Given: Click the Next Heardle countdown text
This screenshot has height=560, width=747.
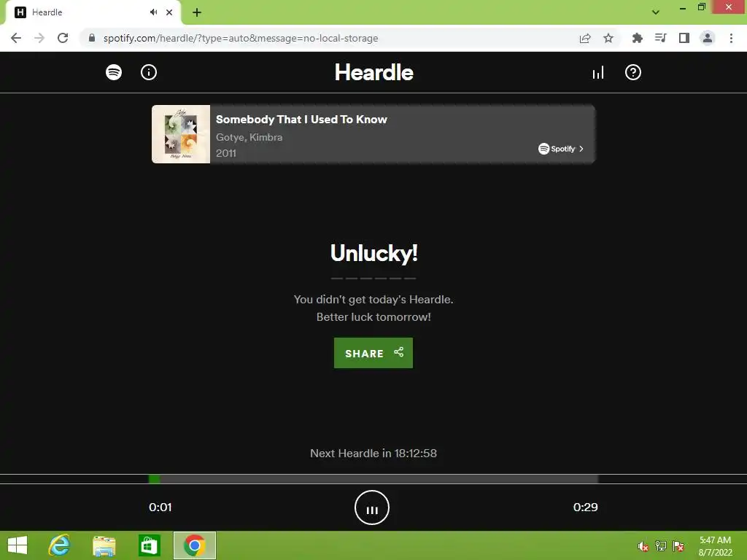Looking at the screenshot, I should (373, 454).
